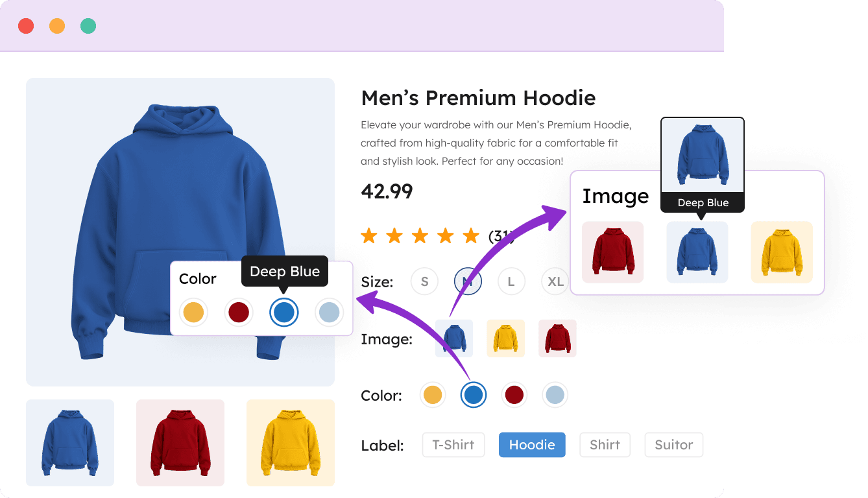Pick blue hoodie in Image row
Image resolution: width=868 pixels, height=498 pixels.
click(x=454, y=338)
